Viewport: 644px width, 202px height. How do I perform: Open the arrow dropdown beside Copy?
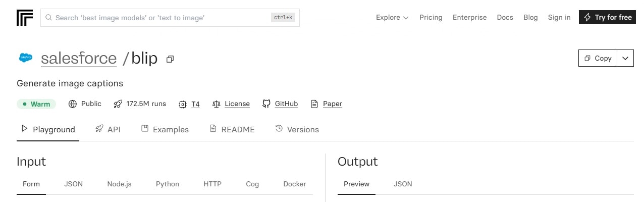pos(626,58)
